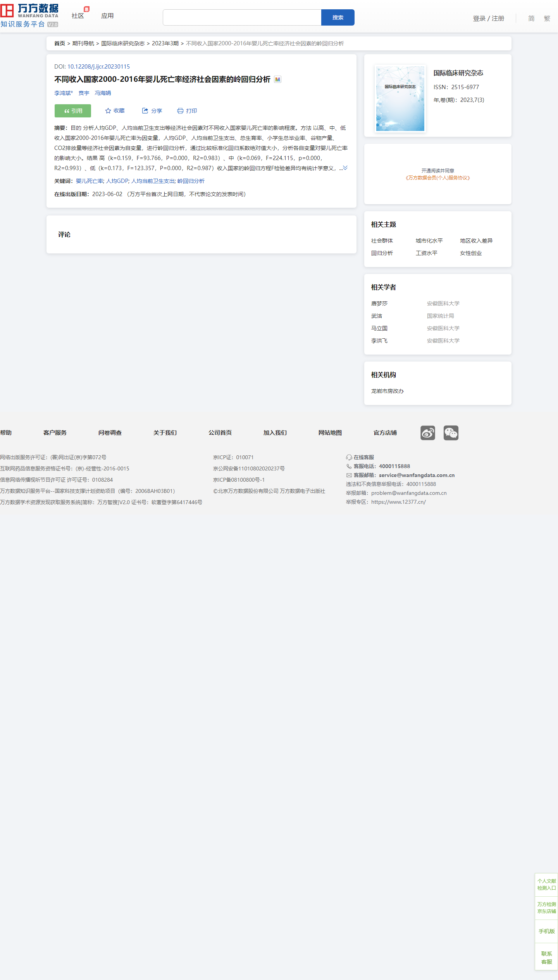Click the Weibo icon in footer

click(428, 433)
